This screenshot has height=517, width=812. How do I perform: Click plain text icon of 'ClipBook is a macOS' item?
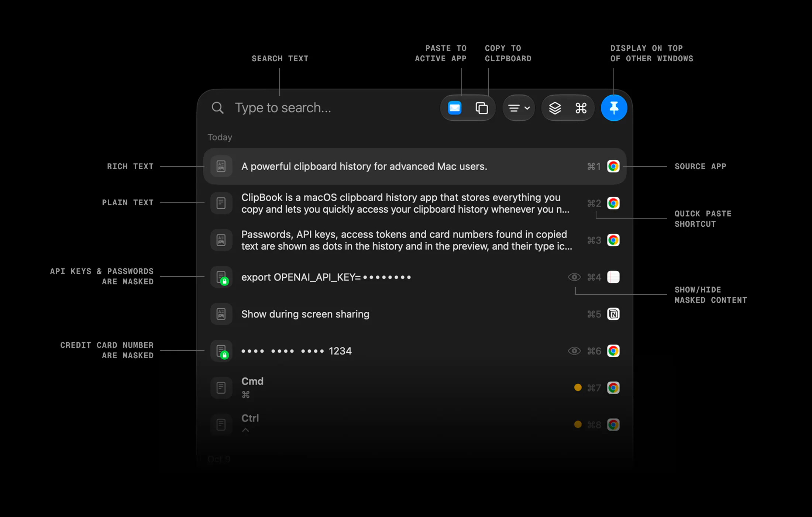[221, 203]
